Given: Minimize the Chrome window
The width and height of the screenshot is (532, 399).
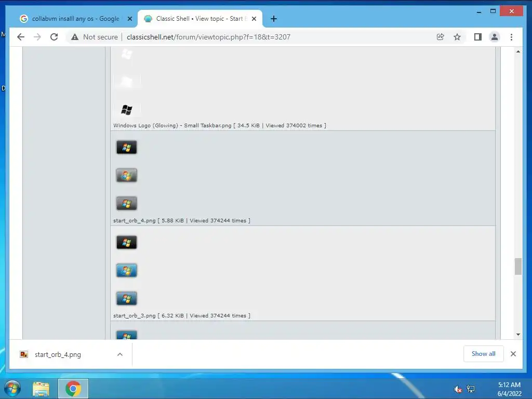Looking at the screenshot, I should coord(478,11).
